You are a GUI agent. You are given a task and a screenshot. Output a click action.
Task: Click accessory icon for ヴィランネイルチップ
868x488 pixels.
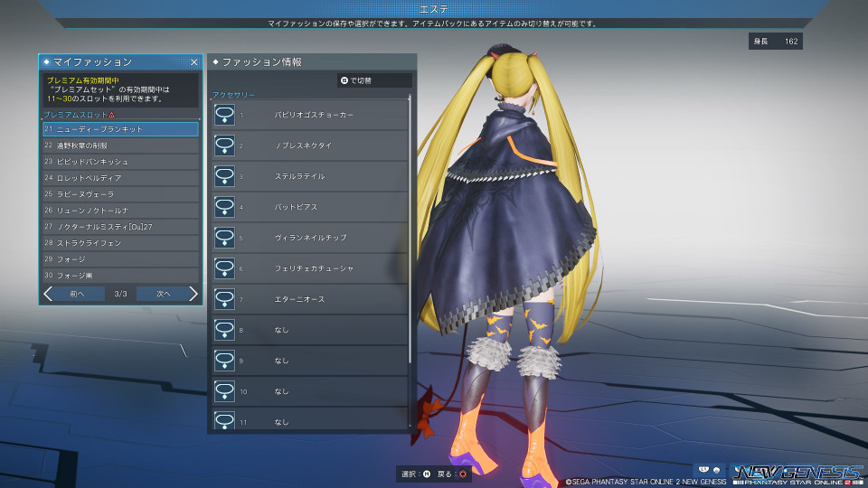pos(224,238)
